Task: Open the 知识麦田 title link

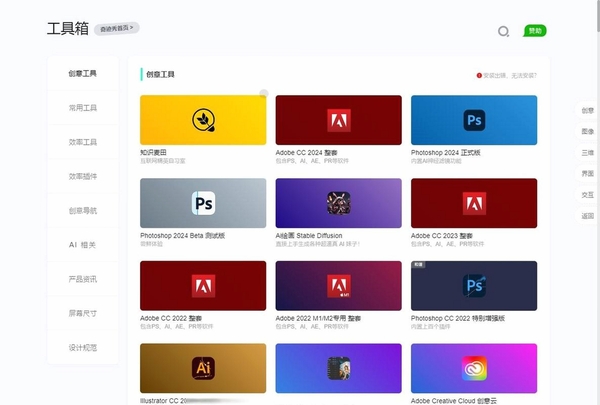Action: pos(153,152)
